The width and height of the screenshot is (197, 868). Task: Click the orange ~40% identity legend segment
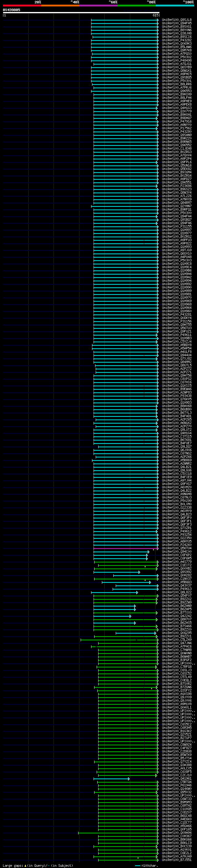pyautogui.click(x=60, y=6)
